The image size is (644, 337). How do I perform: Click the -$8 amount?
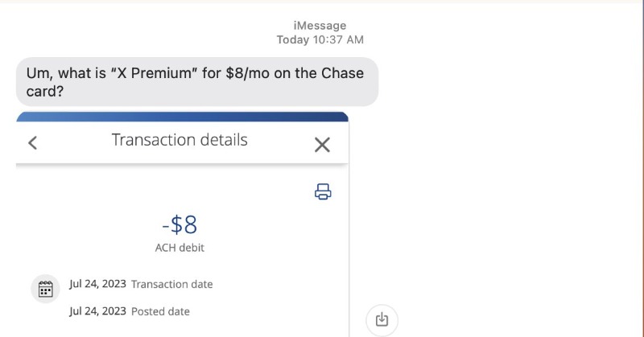coord(180,224)
